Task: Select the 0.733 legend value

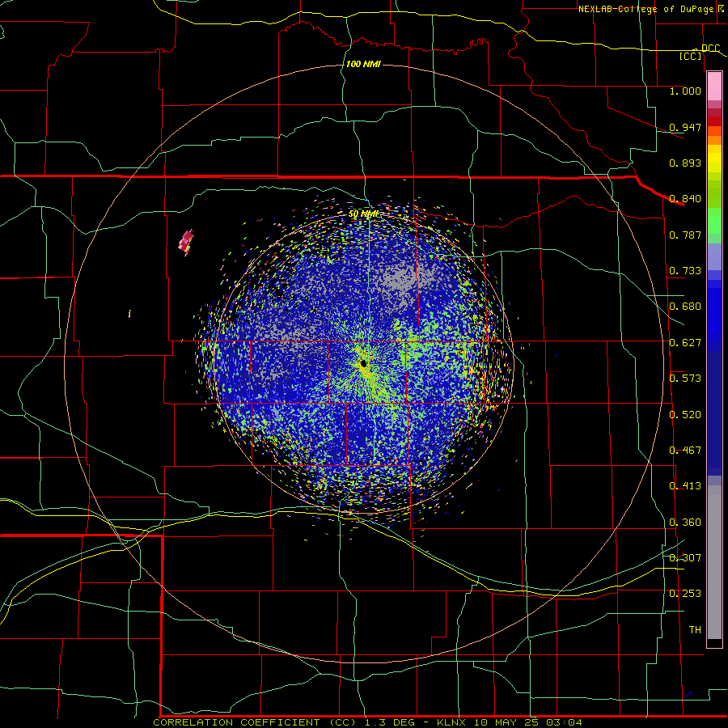Action: pyautogui.click(x=685, y=271)
